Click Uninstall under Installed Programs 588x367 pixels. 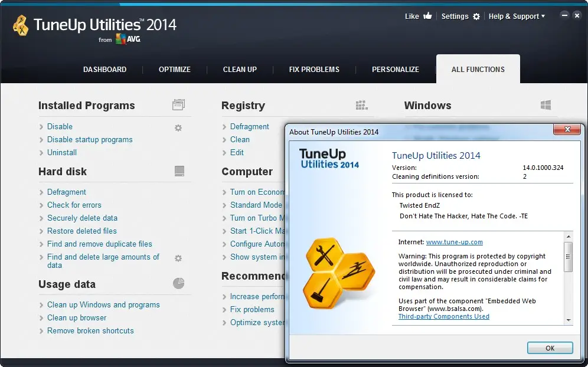coord(62,153)
